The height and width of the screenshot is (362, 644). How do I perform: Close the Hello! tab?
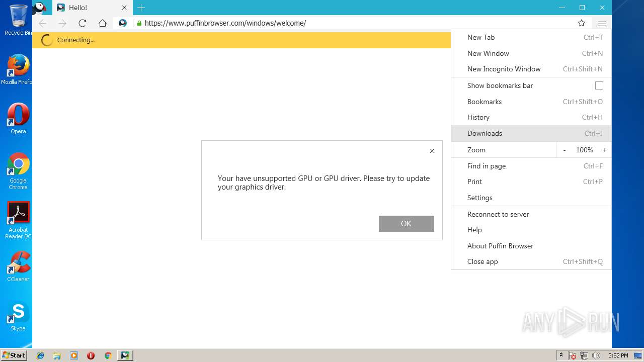(x=124, y=8)
